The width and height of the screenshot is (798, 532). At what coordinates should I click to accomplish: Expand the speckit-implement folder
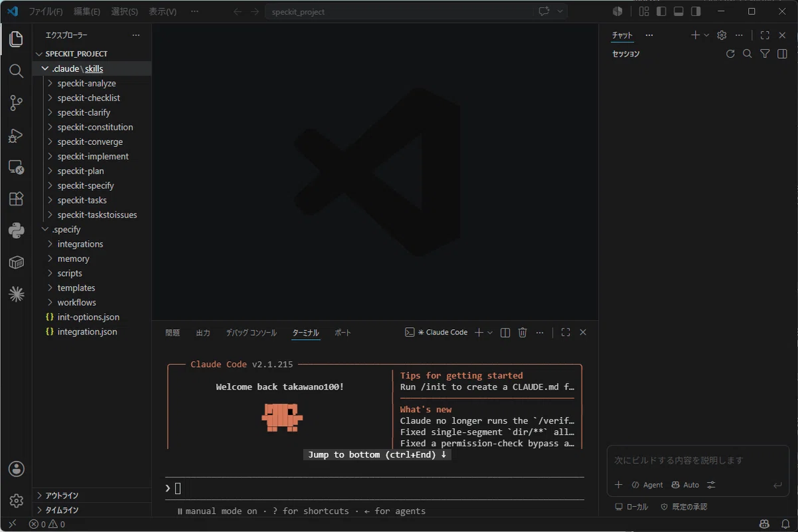pos(92,156)
